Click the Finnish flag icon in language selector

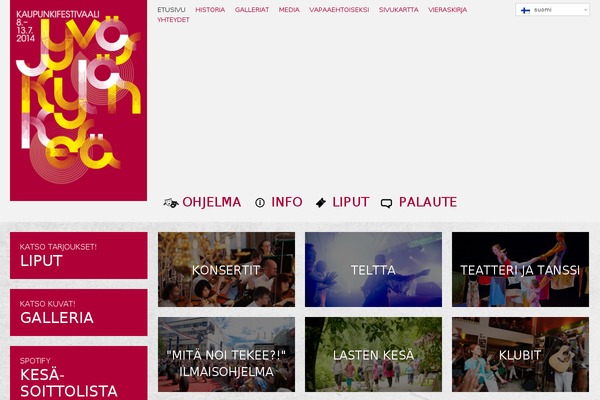click(525, 10)
